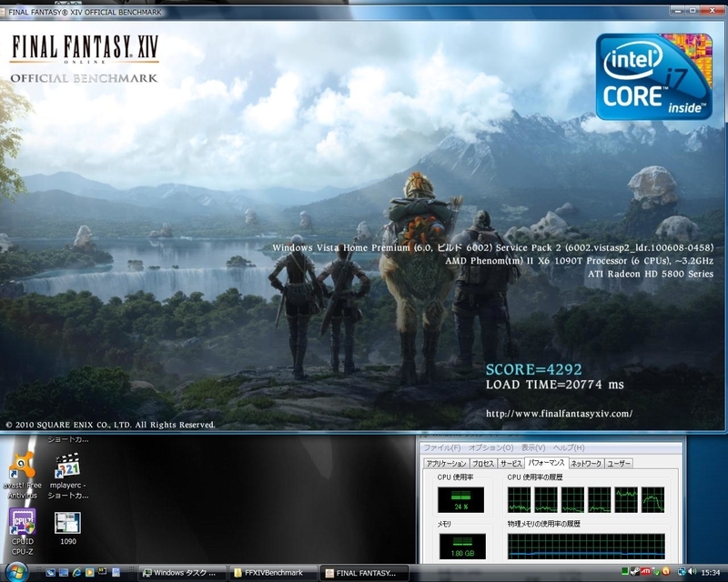Click finalfantasyxiv.com URL in benchmark window
Viewport: 728px width, 582px height.
coord(559,414)
